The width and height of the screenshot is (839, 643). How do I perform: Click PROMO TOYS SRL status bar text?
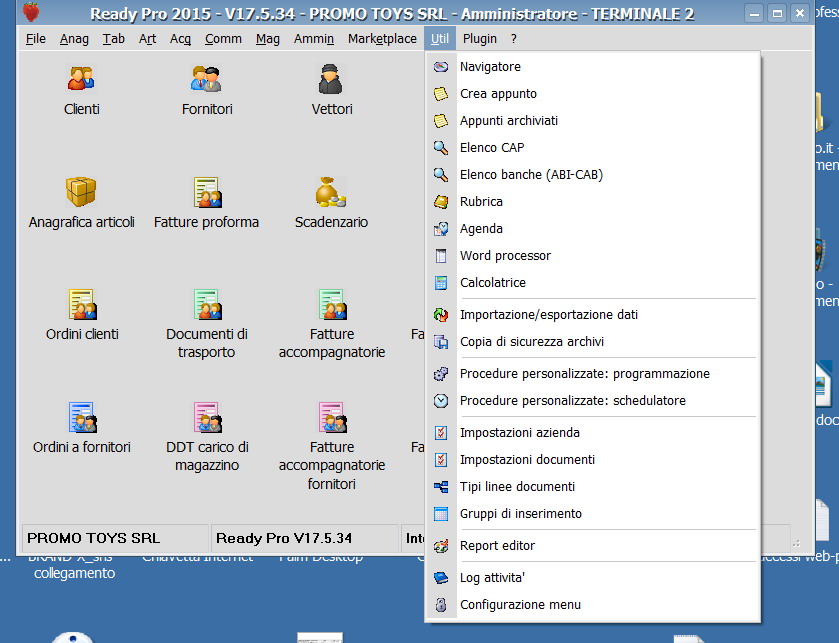click(x=94, y=538)
